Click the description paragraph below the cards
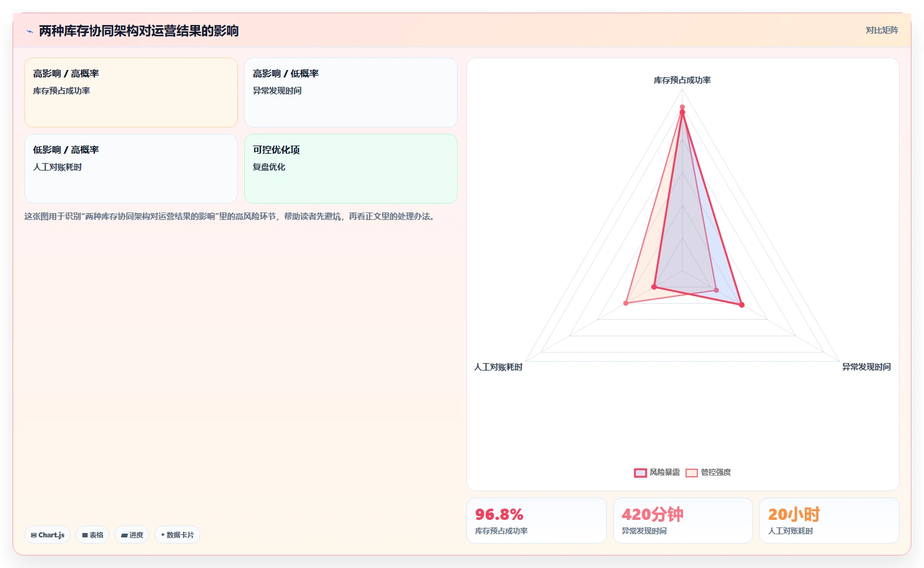 click(x=229, y=216)
